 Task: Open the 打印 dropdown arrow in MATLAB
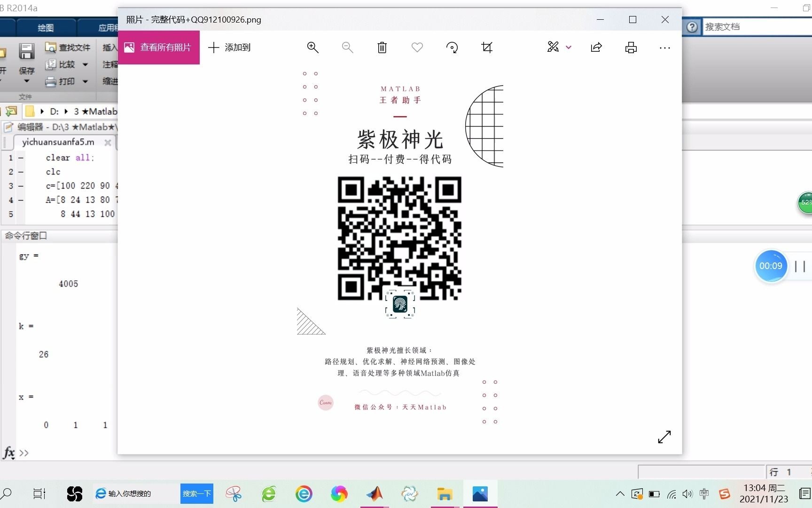[85, 81]
